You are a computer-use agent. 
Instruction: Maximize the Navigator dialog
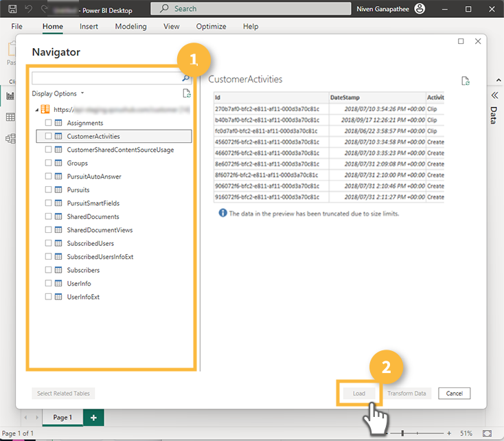[461, 41]
